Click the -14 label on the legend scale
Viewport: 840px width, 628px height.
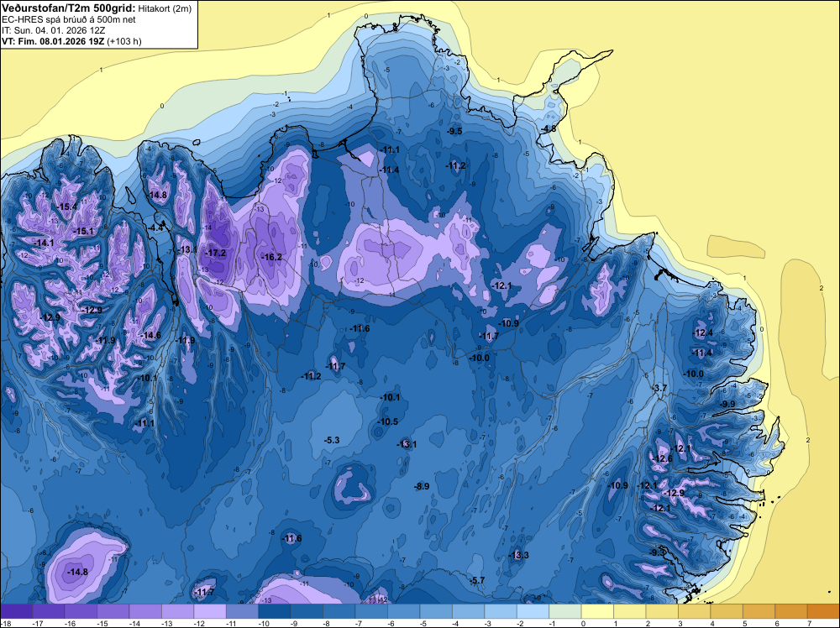coord(134,624)
